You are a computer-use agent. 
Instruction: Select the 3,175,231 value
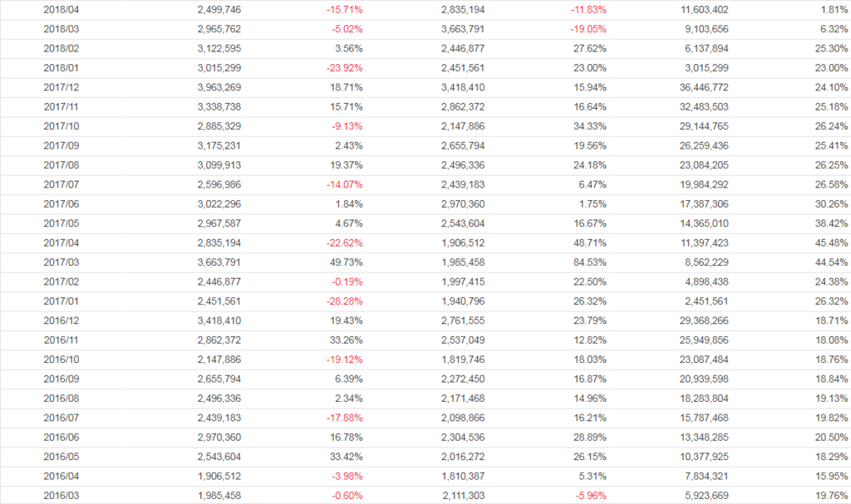[220, 146]
